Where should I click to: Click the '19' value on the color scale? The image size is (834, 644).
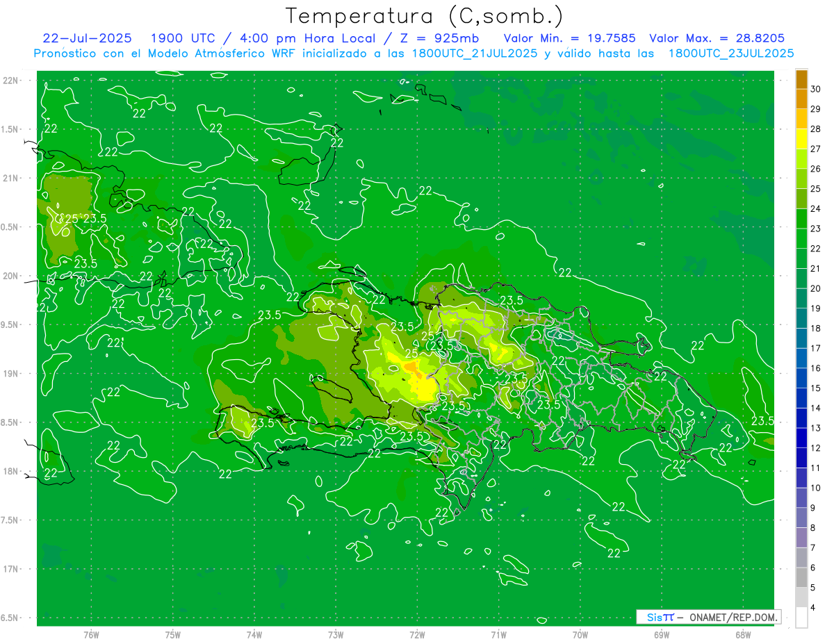point(816,308)
